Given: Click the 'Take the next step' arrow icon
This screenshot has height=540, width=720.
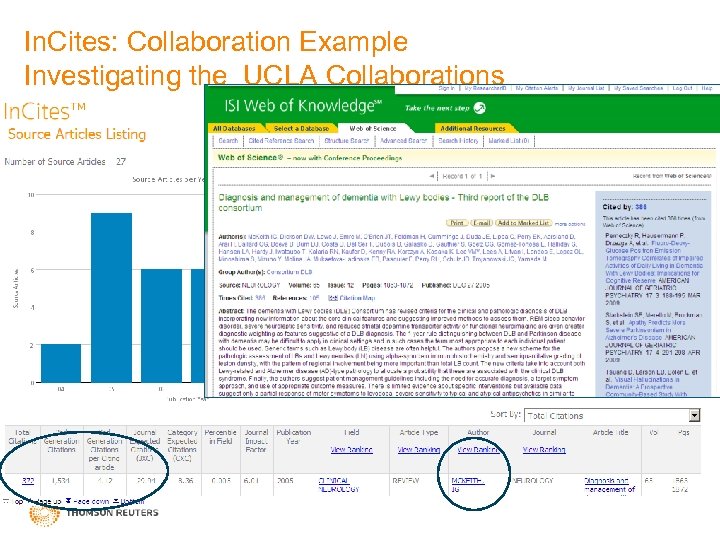Looking at the screenshot, I should pos(479,108).
